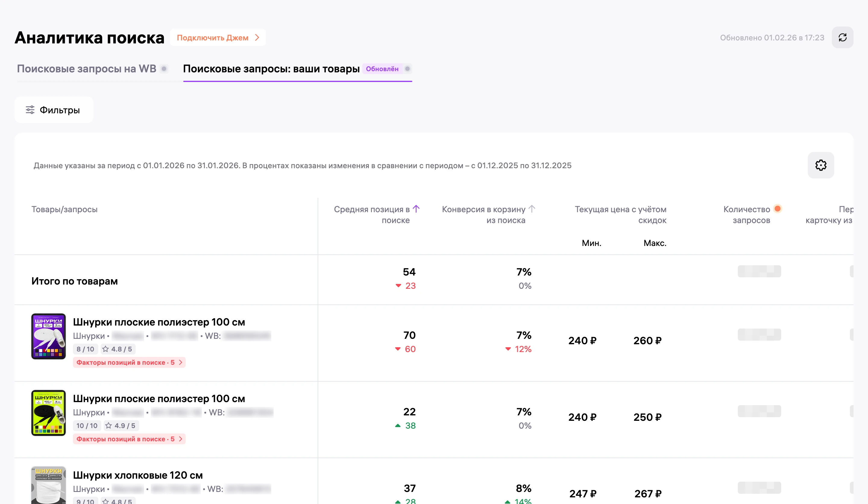Click the 8 / 10 card rating badge
868x504 pixels.
pyautogui.click(x=85, y=349)
